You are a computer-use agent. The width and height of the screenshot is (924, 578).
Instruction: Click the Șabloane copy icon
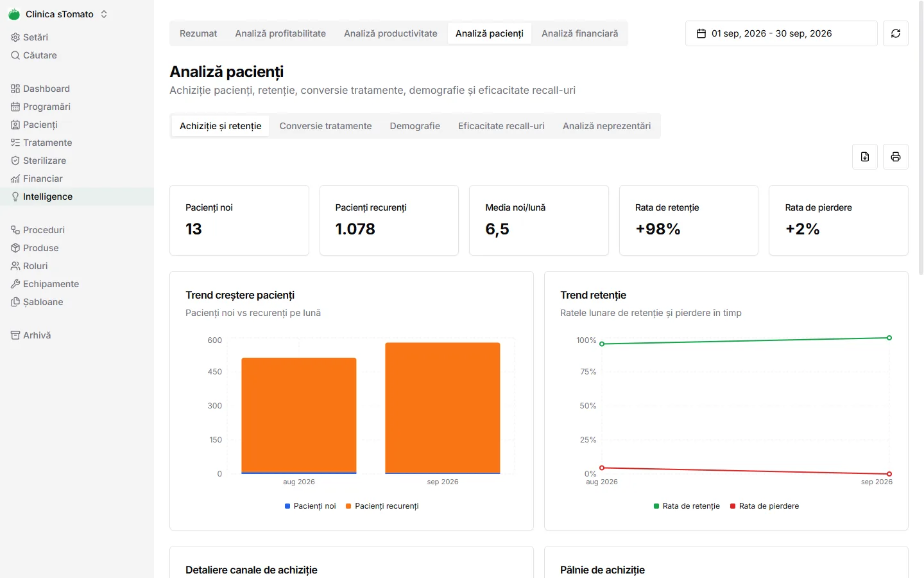15,302
